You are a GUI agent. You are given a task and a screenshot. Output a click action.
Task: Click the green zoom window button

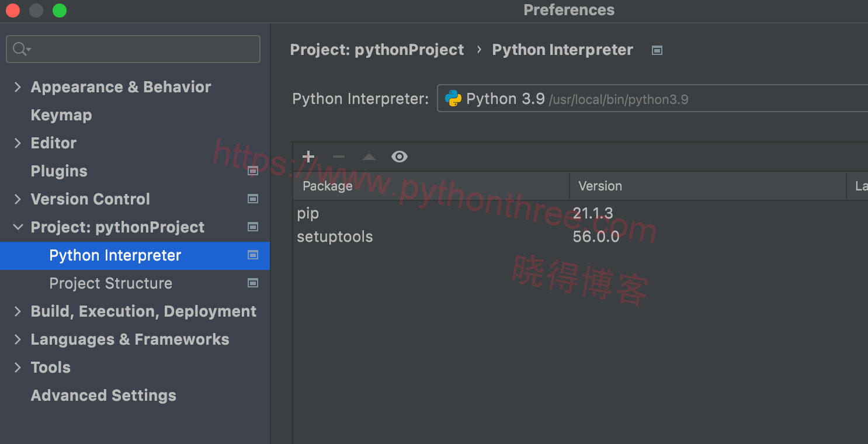60,11
